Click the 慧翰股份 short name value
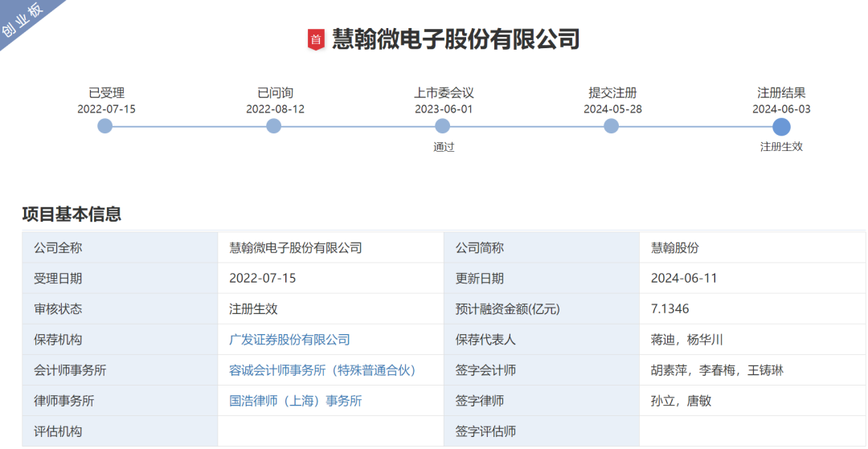Viewport: 868px width, 449px height. tap(676, 247)
